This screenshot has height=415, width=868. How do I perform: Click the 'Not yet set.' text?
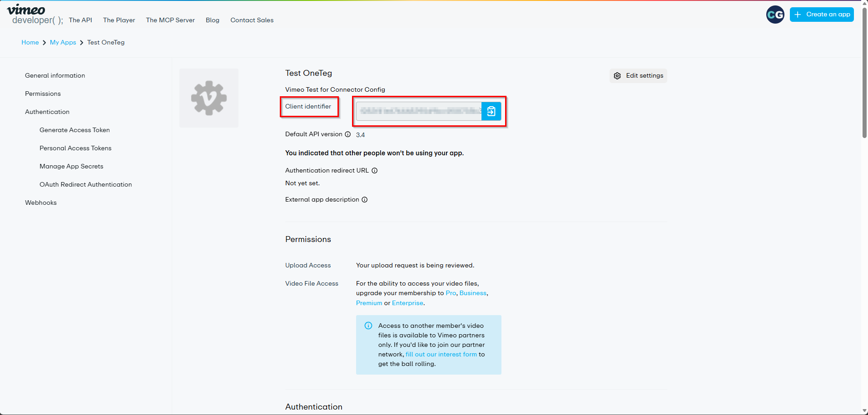point(303,183)
